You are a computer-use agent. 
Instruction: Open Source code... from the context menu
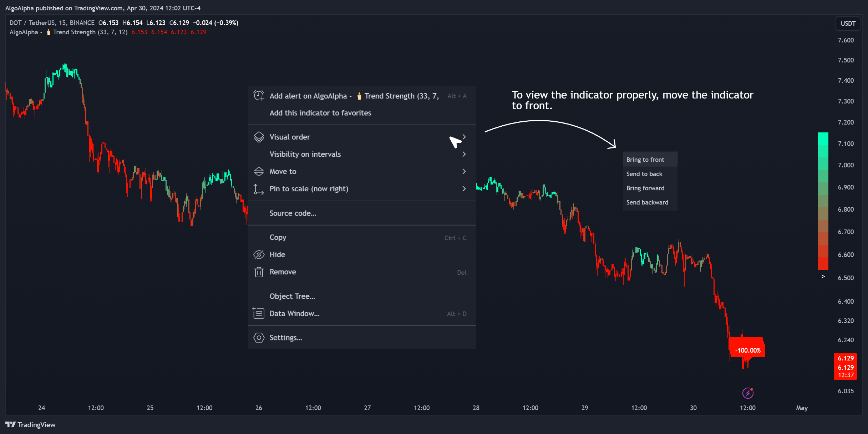(x=361, y=213)
